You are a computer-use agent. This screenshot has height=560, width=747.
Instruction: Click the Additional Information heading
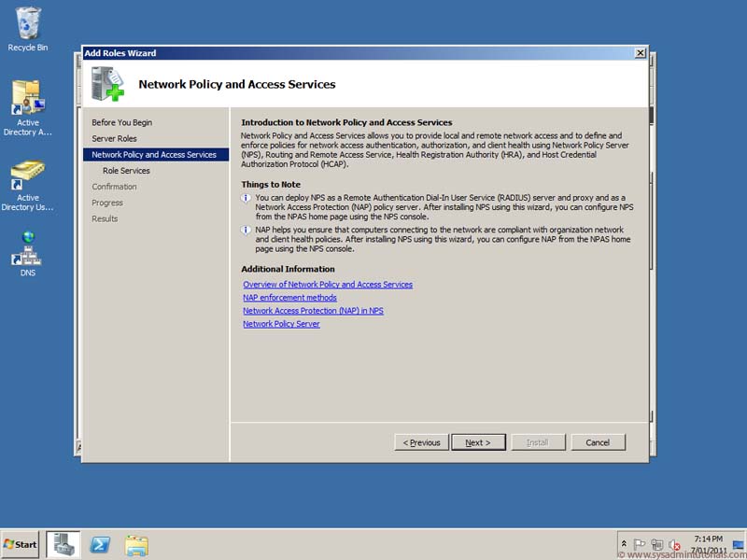288,269
